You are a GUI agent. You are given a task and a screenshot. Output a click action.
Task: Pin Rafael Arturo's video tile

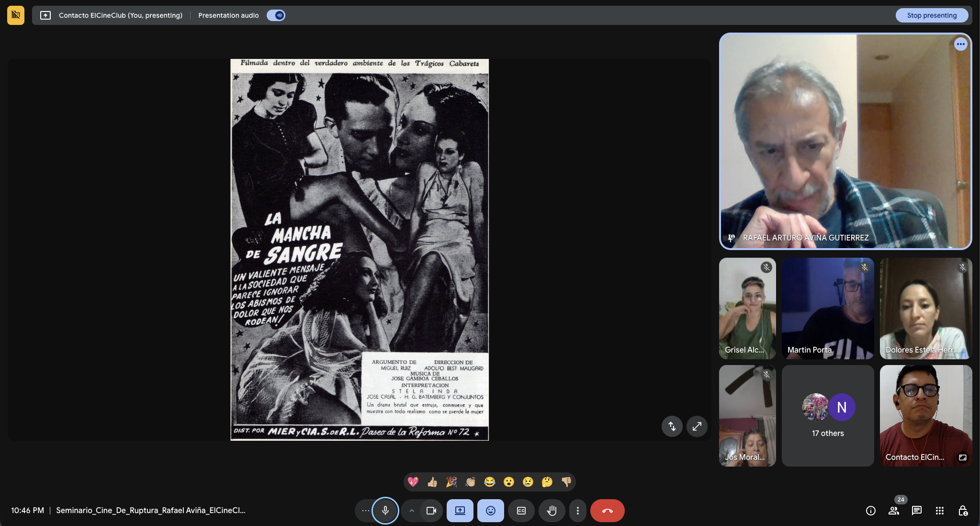click(731, 238)
